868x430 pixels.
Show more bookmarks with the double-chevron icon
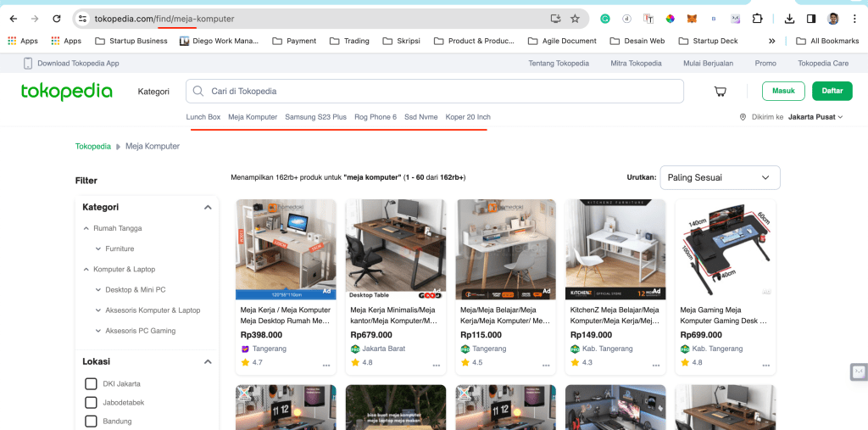772,41
